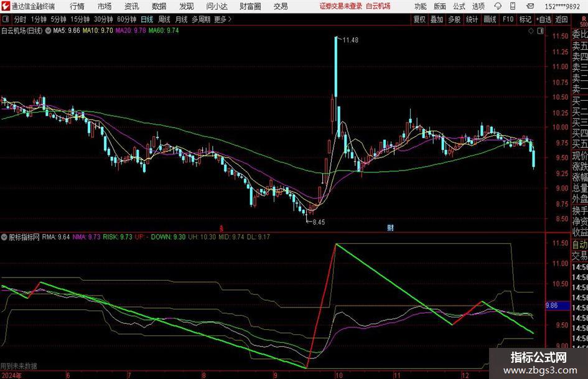Open the customer service headset icon
The image size is (588, 379).
498,6
